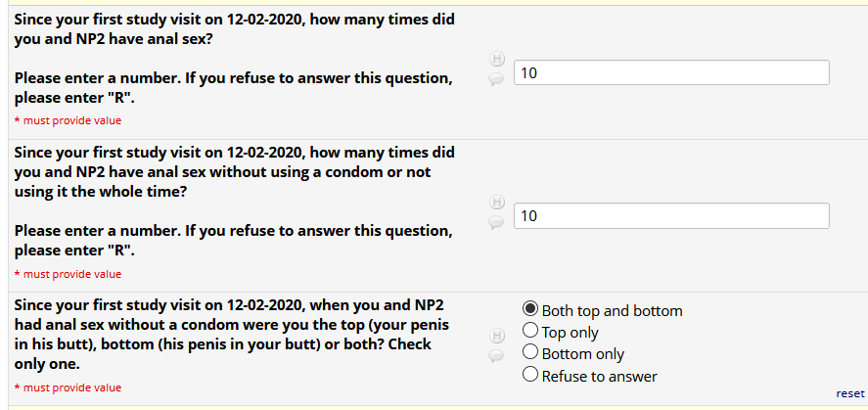
Task: Open comment balloon for first anal sex count
Action: [495, 80]
